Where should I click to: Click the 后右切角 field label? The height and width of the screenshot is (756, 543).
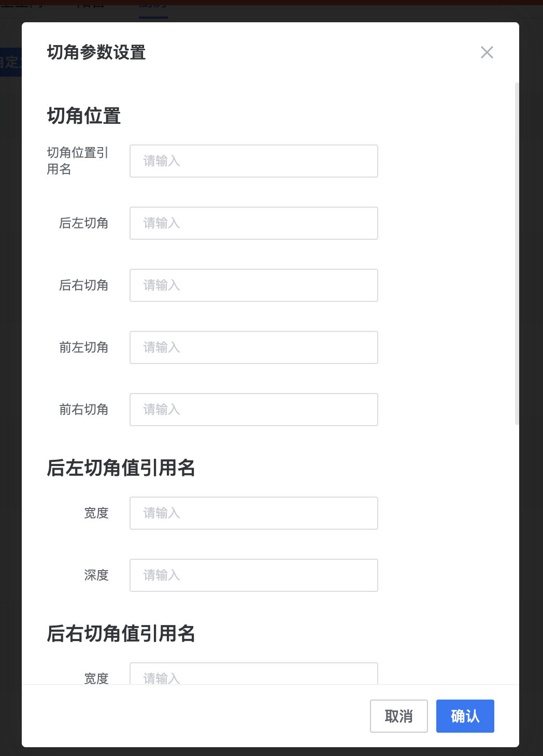[83, 285]
